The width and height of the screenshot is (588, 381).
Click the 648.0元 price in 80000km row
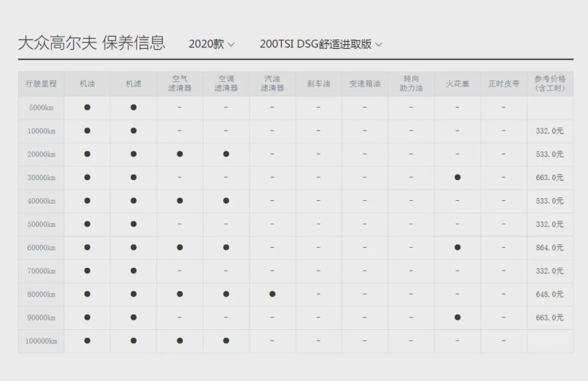point(550,294)
